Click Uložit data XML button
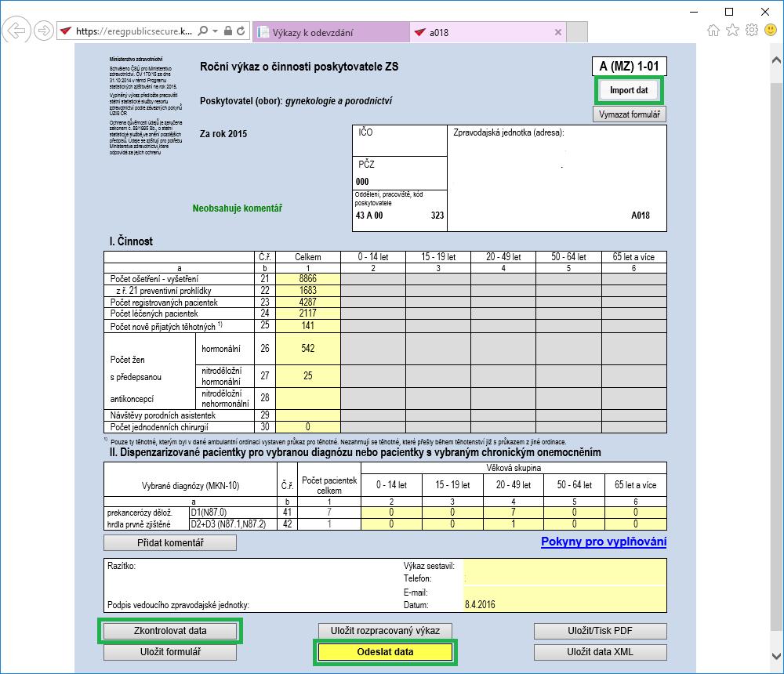The width and height of the screenshot is (784, 674). (x=600, y=652)
